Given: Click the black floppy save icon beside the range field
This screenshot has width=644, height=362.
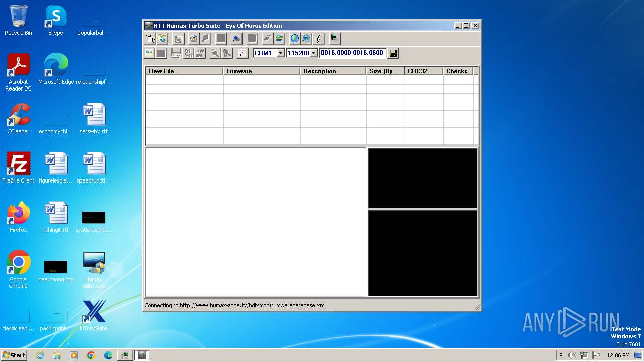Looking at the screenshot, I should (x=393, y=53).
